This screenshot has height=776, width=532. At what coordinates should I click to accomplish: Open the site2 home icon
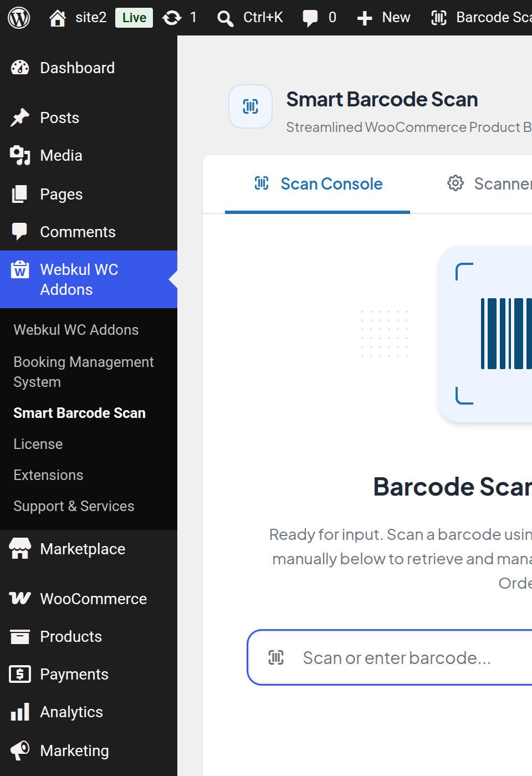point(58,18)
